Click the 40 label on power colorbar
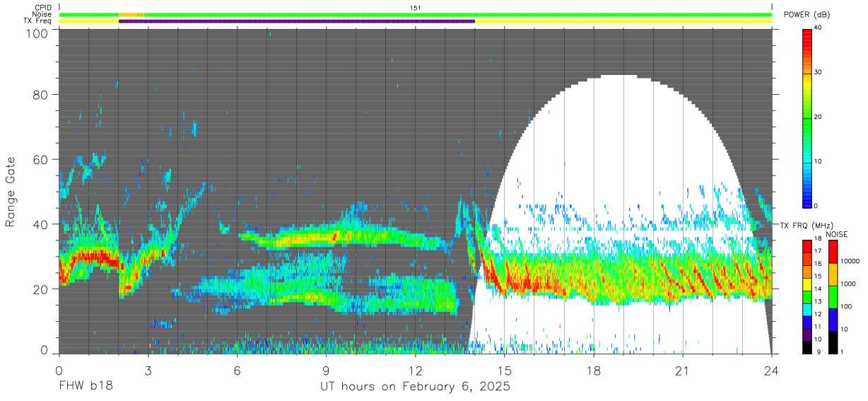868x401 pixels. pyautogui.click(x=819, y=28)
